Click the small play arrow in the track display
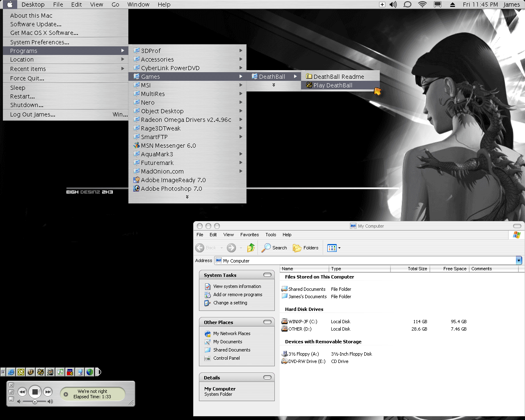Viewport: 525px width, 420px height. pos(66,394)
